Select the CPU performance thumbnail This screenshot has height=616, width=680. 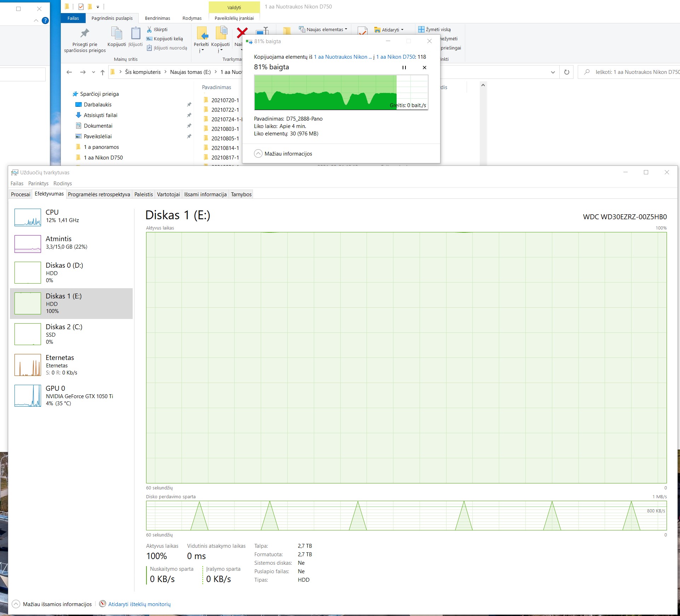[x=28, y=217]
